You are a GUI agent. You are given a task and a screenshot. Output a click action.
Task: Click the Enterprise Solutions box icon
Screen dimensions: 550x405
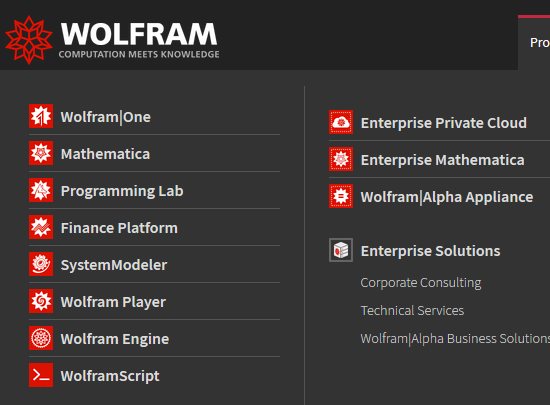pos(341,250)
